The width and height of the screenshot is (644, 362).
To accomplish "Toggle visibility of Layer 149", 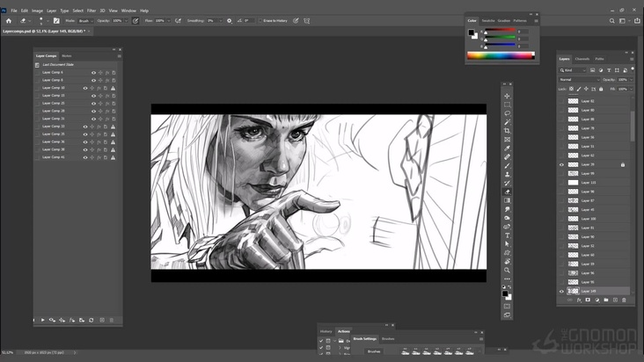I will pos(562,291).
